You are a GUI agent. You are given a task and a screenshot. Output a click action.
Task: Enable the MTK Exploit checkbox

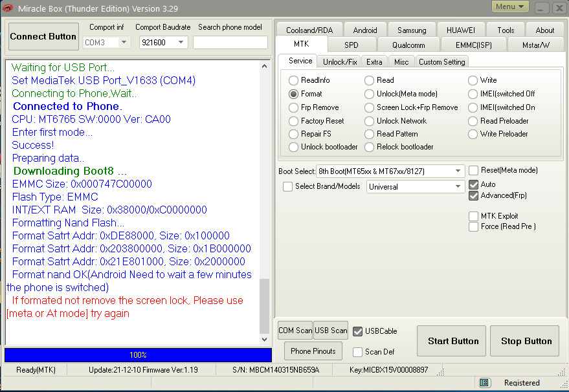tap(473, 216)
